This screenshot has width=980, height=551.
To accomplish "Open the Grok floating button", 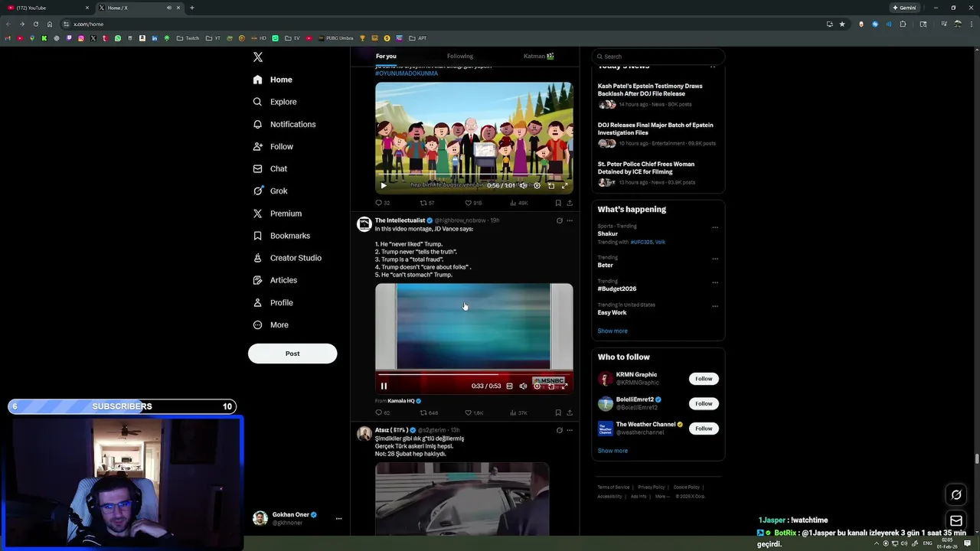I will tap(956, 495).
